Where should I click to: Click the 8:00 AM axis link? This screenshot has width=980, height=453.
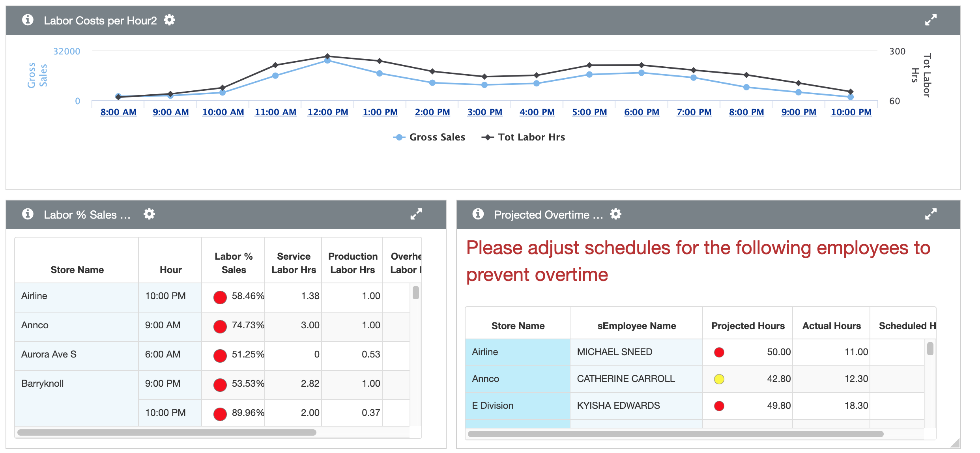point(119,112)
